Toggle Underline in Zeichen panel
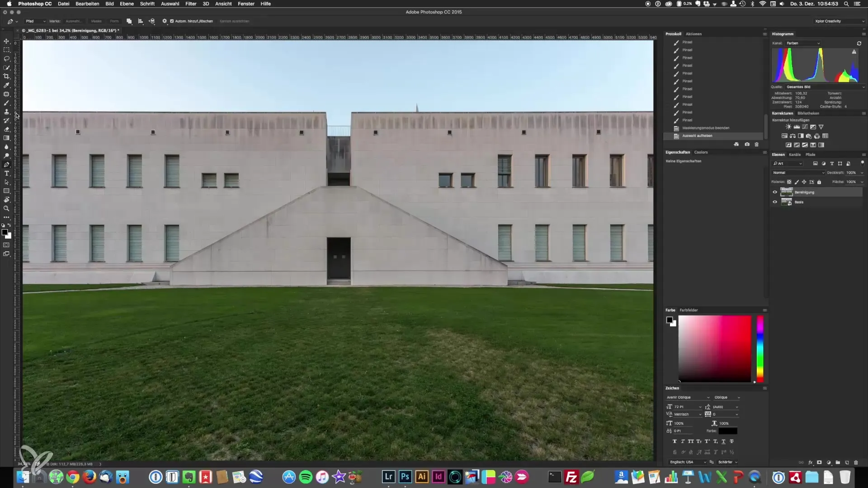The image size is (868, 488). click(723, 441)
